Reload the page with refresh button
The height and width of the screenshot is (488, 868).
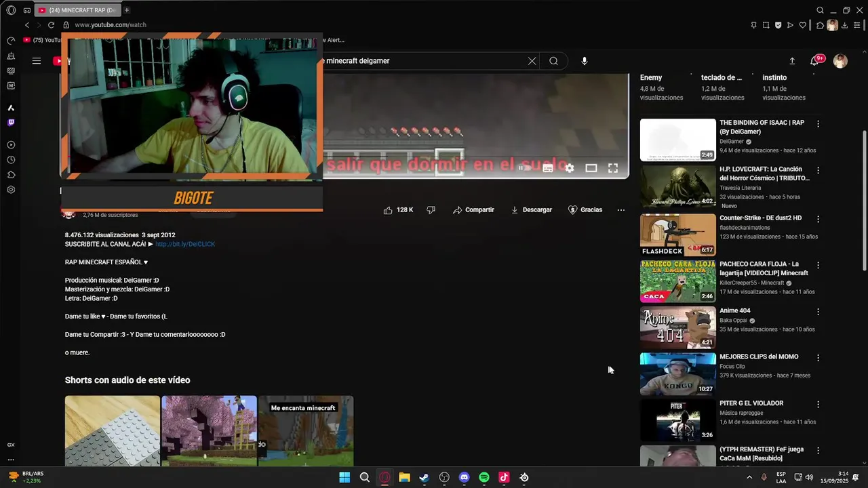click(x=51, y=25)
